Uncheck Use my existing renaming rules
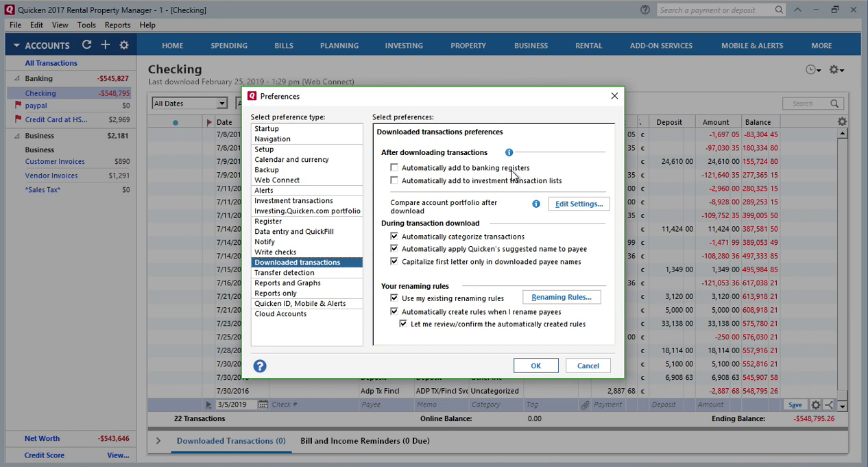This screenshot has height=467, width=868. tap(394, 298)
